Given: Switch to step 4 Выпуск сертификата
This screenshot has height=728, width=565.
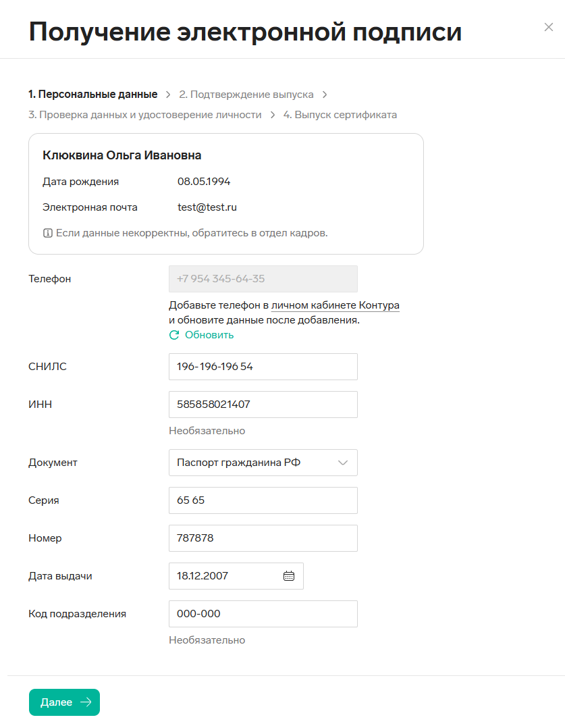Looking at the screenshot, I should (340, 115).
